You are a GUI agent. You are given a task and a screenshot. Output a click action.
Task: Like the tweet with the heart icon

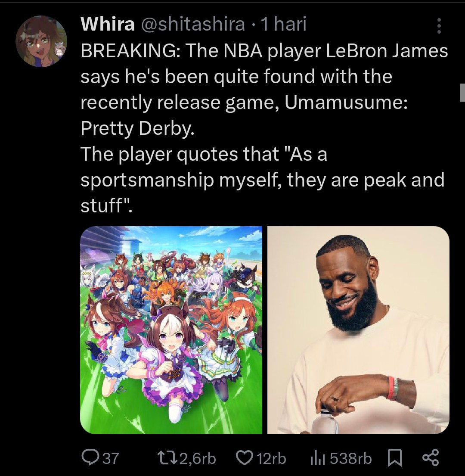245,458
